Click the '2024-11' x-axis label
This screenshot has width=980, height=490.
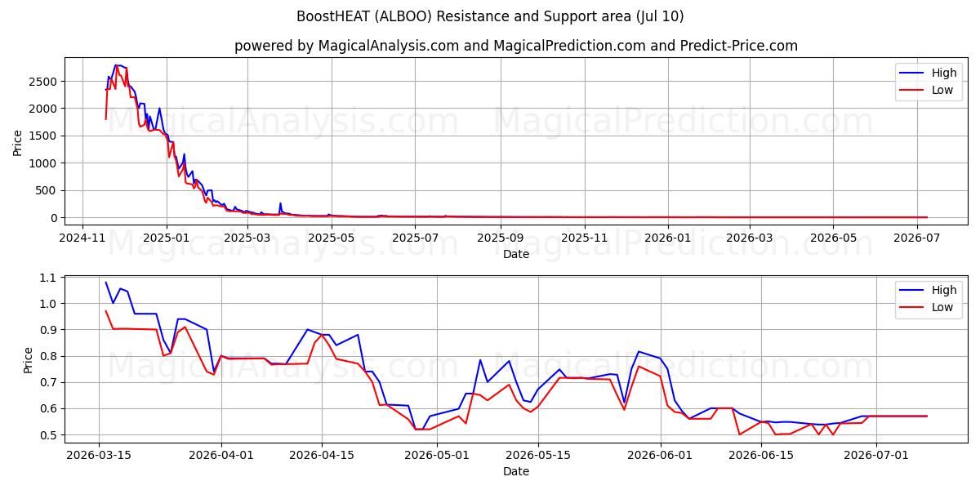82,238
